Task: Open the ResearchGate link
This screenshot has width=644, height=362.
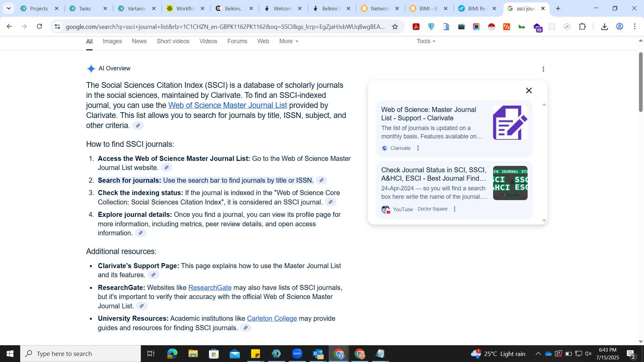Action: click(x=210, y=288)
